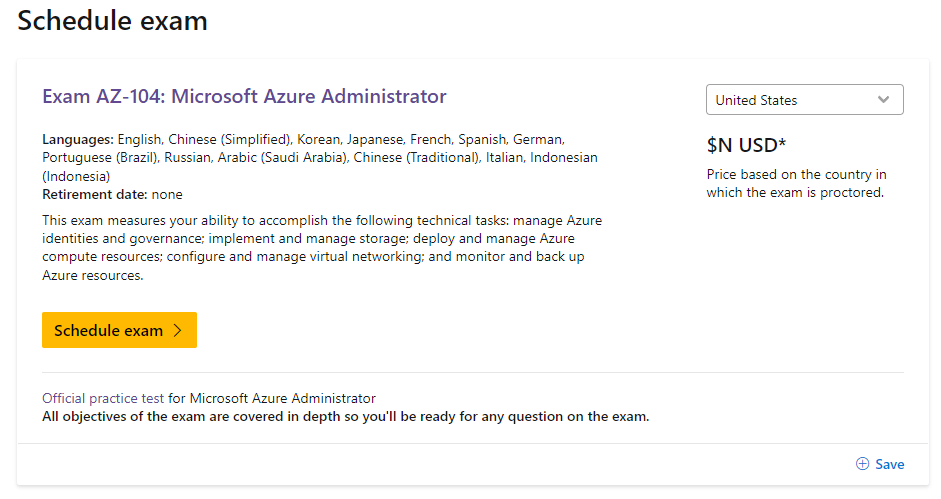Viewport: 941px width, 499px height.
Task: Click the chevron arrow of the country selector
Action: click(883, 100)
